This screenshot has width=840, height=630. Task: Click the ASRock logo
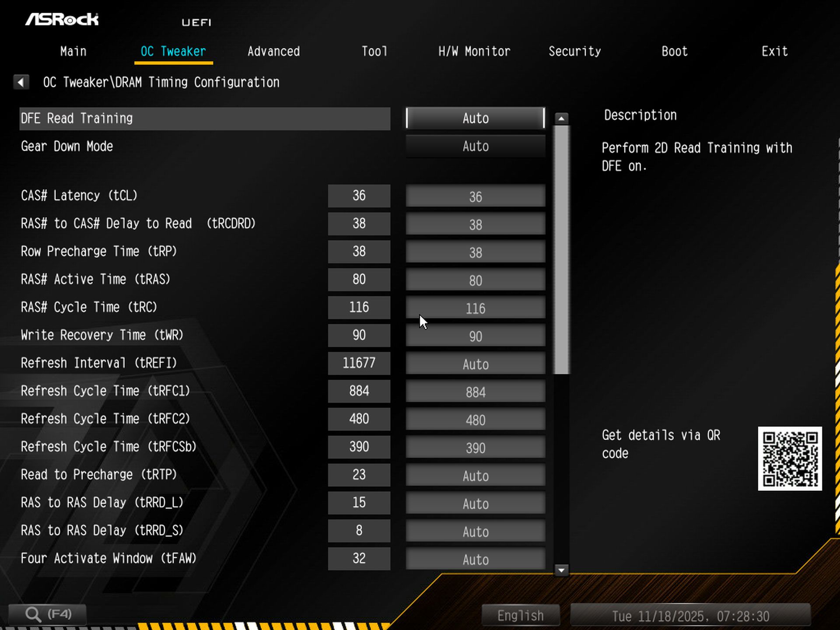63,19
